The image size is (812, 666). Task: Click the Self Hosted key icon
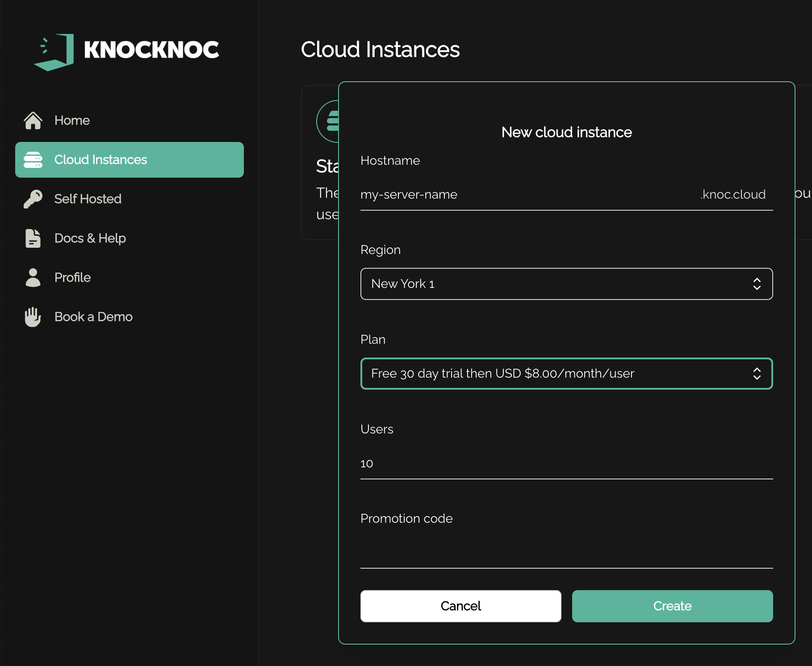pyautogui.click(x=33, y=199)
